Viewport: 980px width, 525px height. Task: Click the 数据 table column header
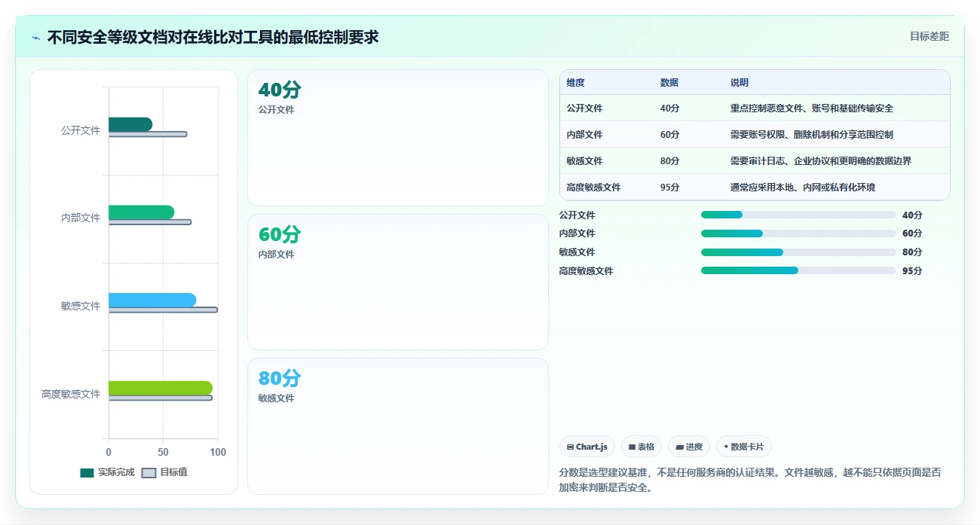[x=669, y=83]
